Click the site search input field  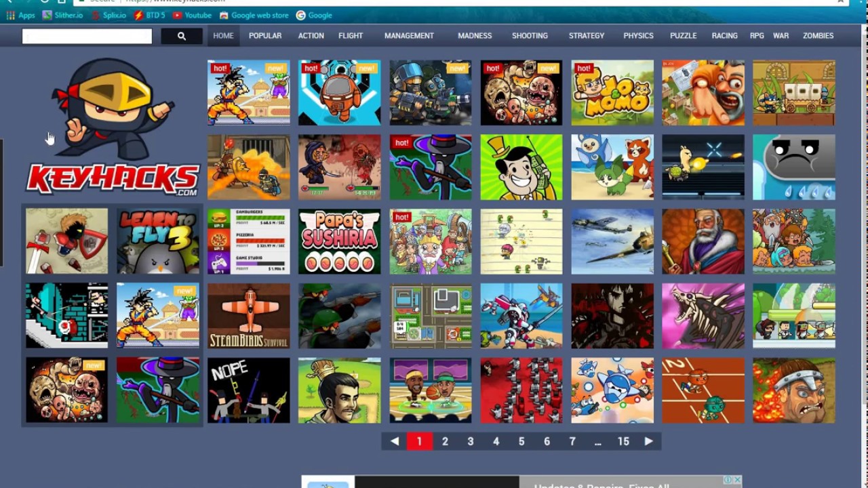coord(87,36)
